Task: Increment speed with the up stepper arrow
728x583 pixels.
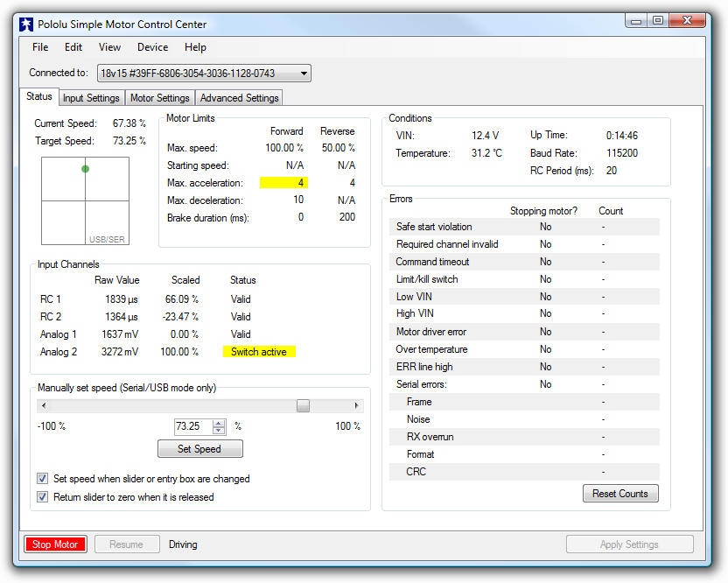Action: (x=219, y=423)
